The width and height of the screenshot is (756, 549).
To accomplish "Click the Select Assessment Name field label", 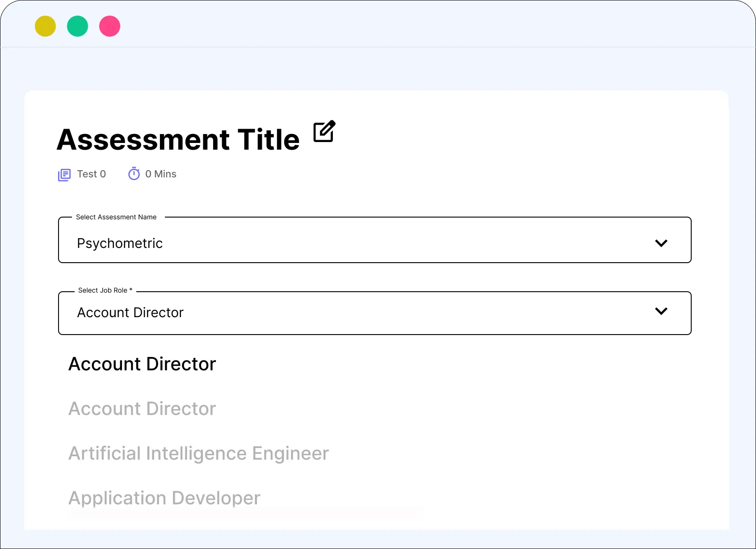I will click(x=116, y=217).
